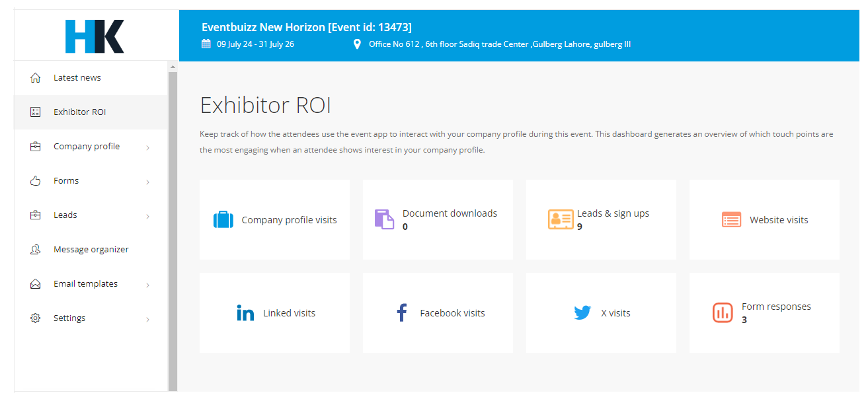Expand the Leads submenu arrow
Screen dimensions: 868x399
147,216
